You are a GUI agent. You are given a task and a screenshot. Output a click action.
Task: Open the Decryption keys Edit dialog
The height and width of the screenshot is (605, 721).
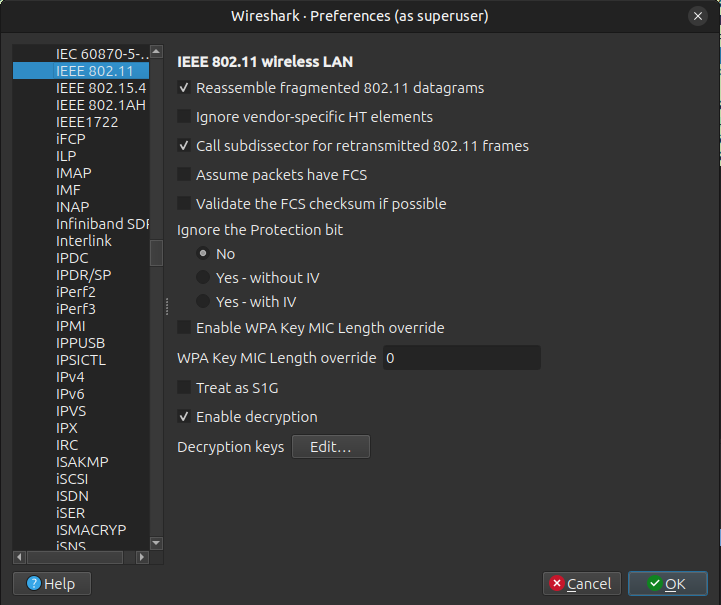point(330,447)
